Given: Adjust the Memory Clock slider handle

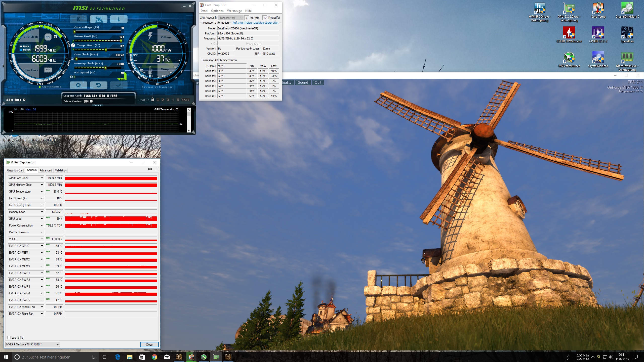Looking at the screenshot, I should pyautogui.click(x=105, y=68).
